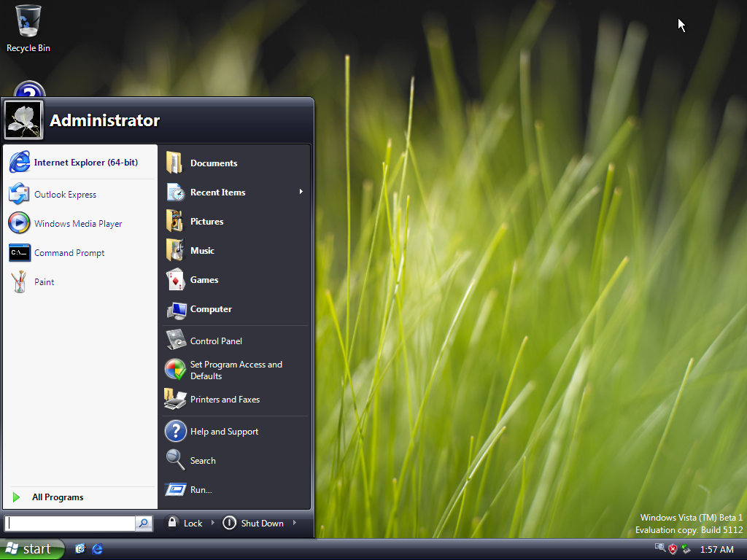Image resolution: width=747 pixels, height=560 pixels.
Task: Open Windows Media Player
Action: tap(77, 224)
